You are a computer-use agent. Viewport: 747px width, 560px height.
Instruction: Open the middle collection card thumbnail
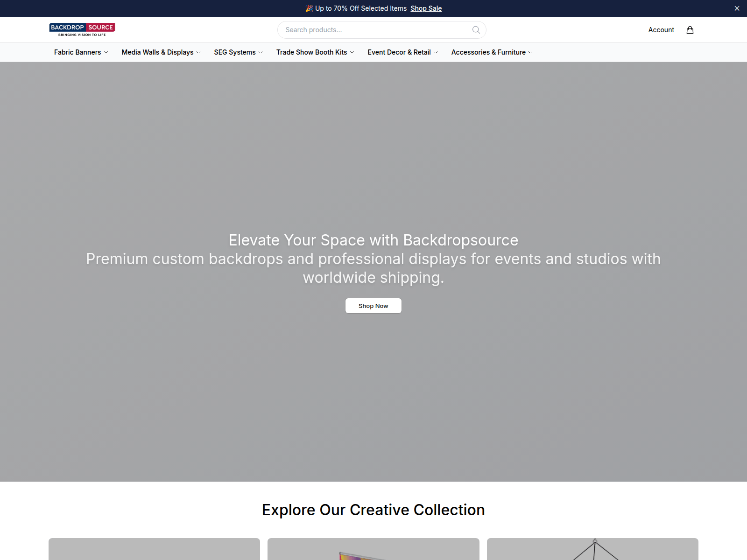(x=373, y=549)
